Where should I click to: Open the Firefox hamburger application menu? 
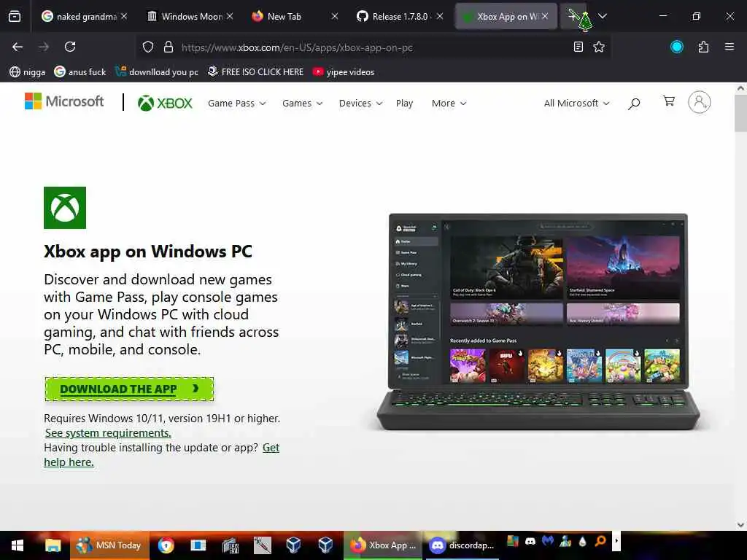[729, 47]
